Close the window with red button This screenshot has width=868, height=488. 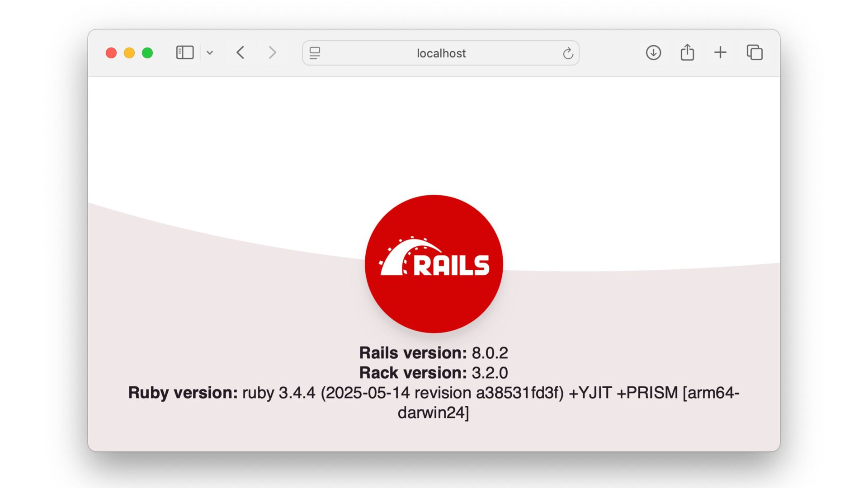tap(111, 53)
